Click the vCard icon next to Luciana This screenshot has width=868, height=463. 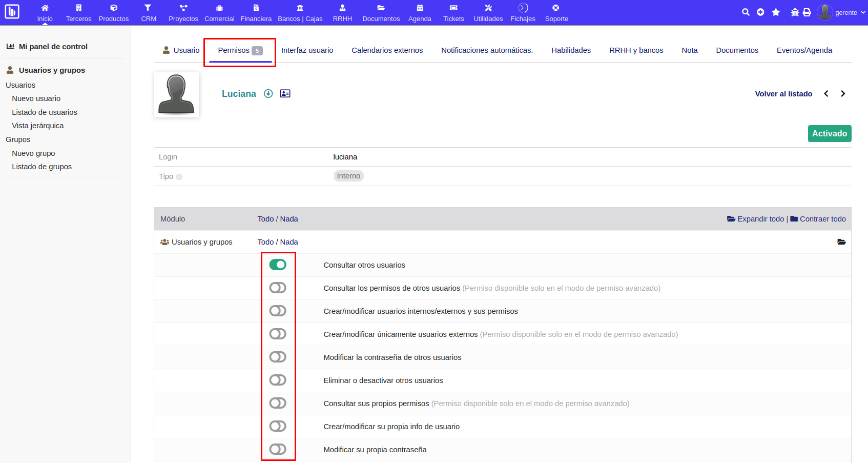tap(285, 93)
